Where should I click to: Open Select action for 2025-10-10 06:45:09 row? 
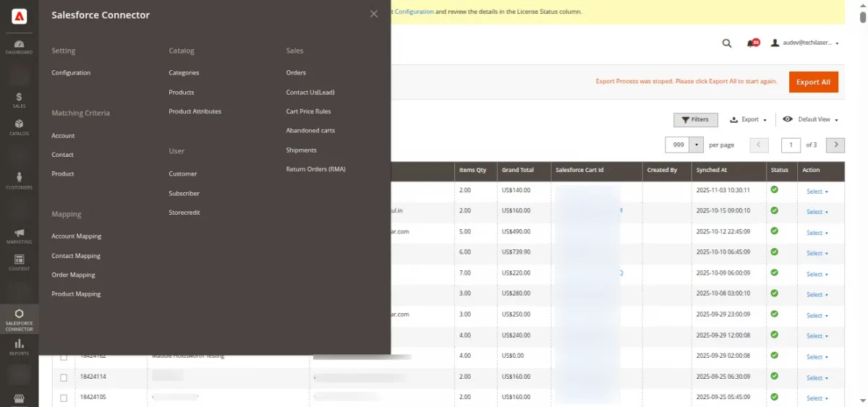pos(817,253)
